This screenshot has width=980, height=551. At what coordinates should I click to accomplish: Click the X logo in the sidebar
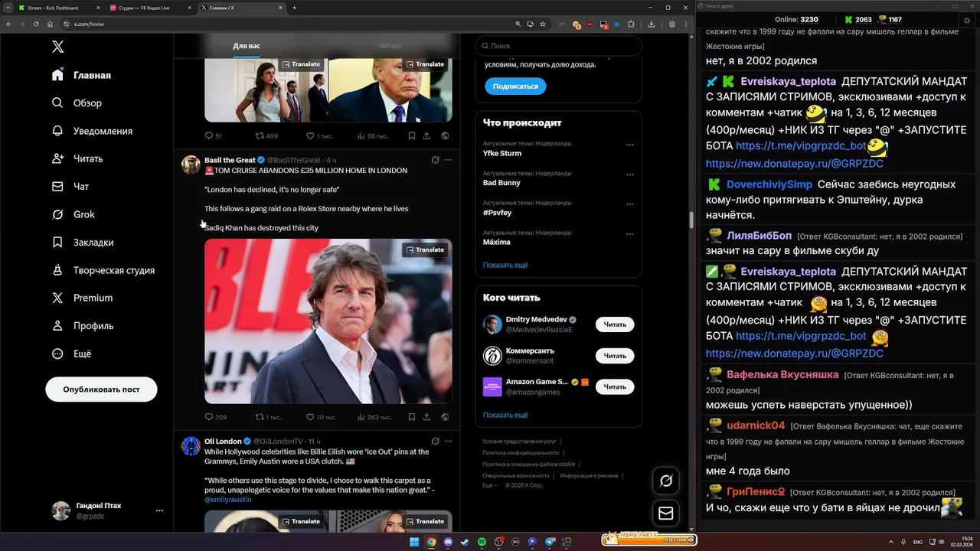(58, 47)
